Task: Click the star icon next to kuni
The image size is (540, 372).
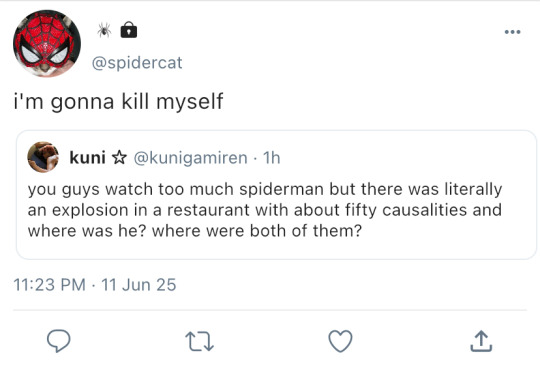Action: (120, 158)
